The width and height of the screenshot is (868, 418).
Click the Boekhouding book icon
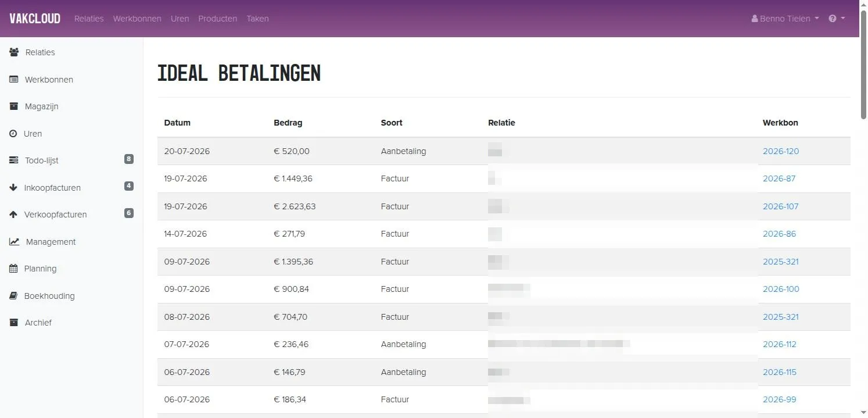click(x=13, y=296)
